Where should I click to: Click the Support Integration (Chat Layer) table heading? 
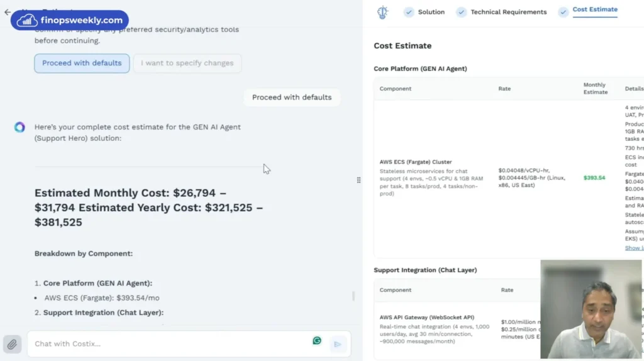point(425,270)
